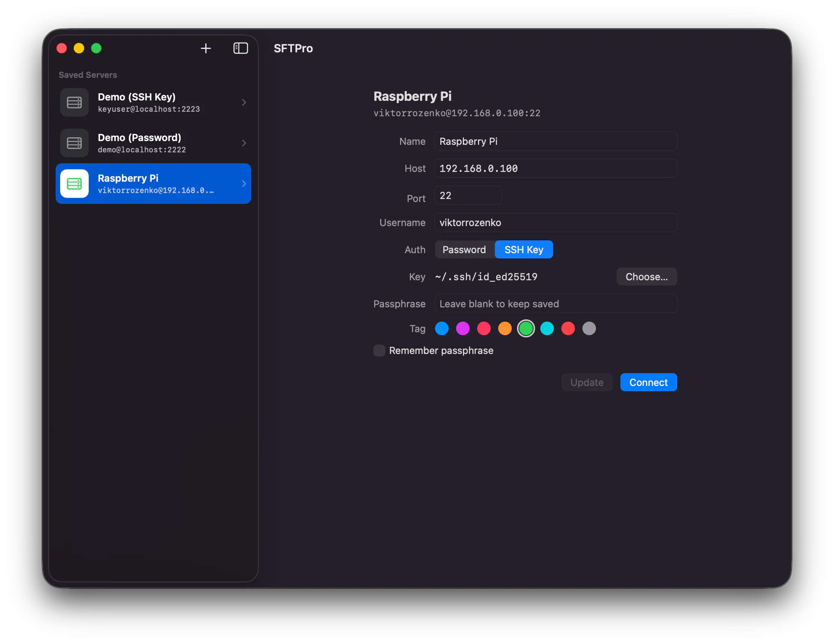Open Demo (SSH Key) row chevron
The width and height of the screenshot is (834, 644).
244,102
